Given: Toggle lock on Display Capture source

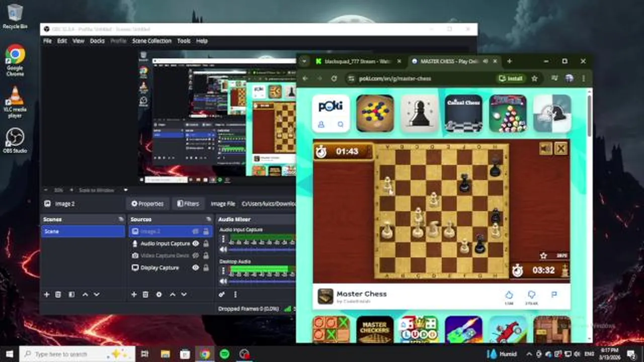Looking at the screenshot, I should (x=206, y=267).
